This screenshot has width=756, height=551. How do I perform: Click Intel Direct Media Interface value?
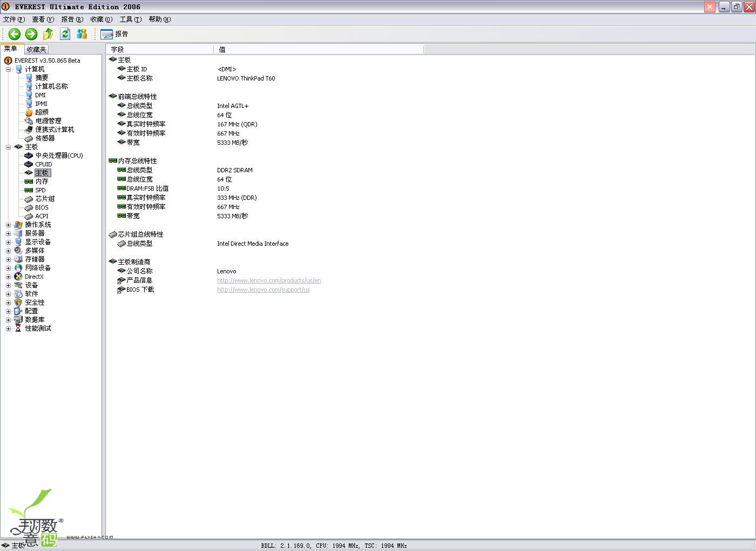point(253,244)
